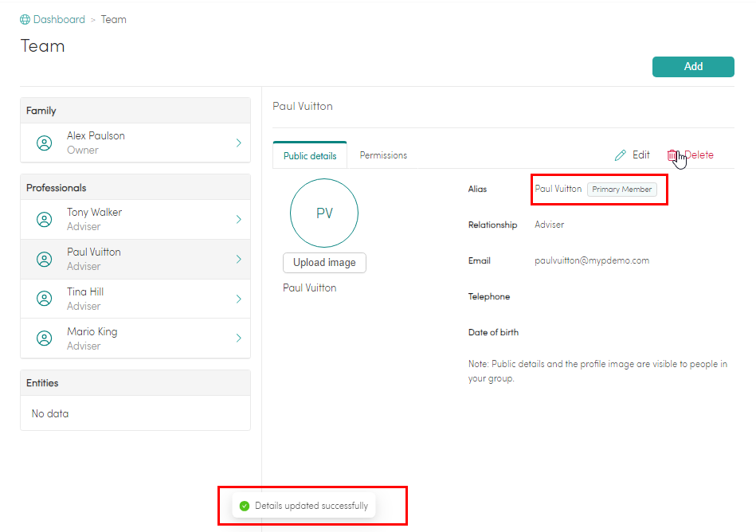
Task: Expand Alex Paulson row chevron
Action: 238,143
